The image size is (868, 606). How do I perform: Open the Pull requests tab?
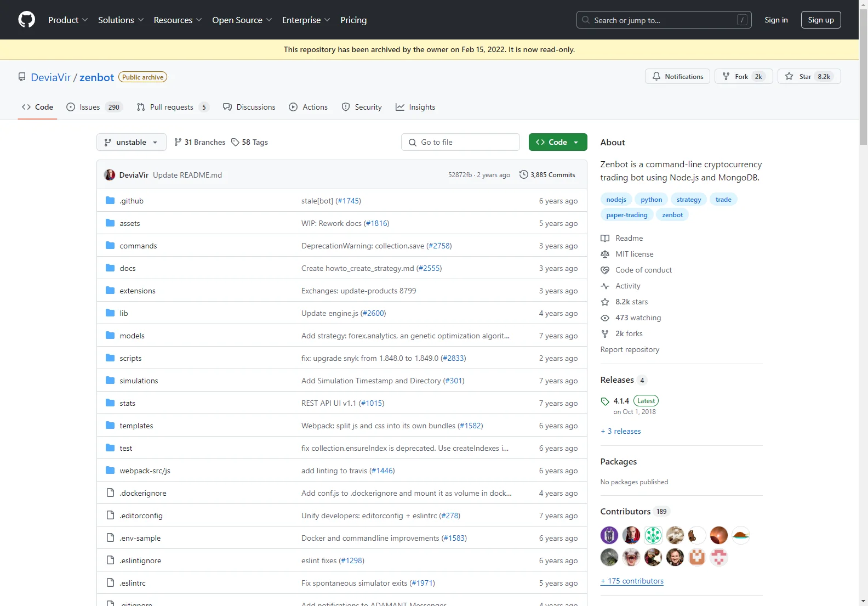173,107
